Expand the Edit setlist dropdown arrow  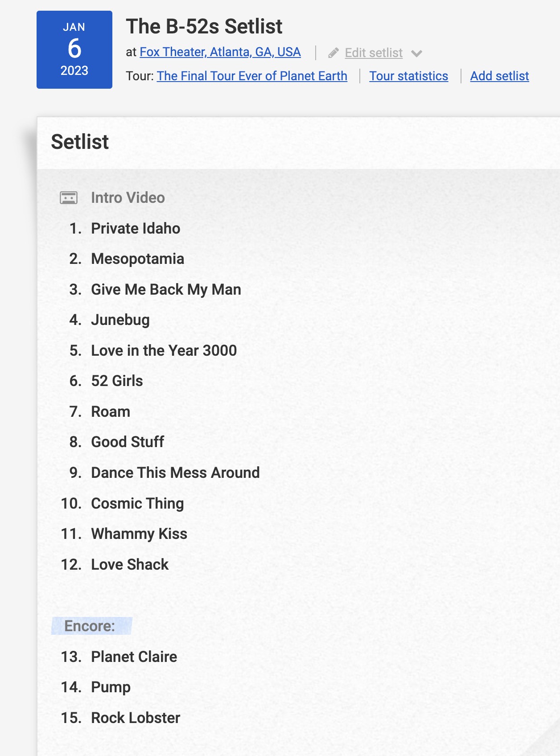pyautogui.click(x=417, y=53)
